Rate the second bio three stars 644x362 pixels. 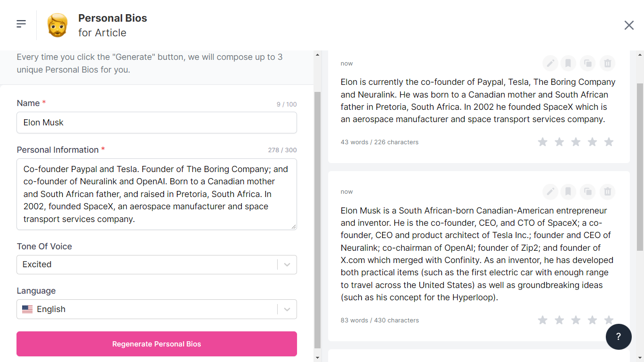coord(576,320)
